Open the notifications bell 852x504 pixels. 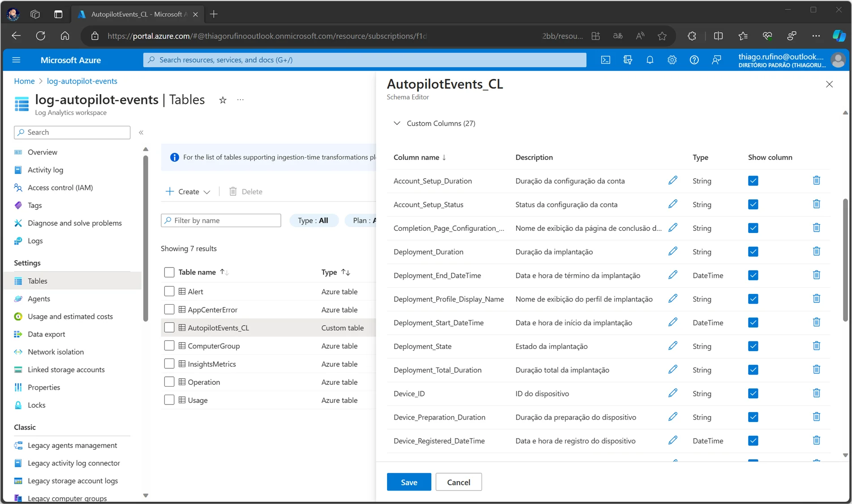650,60
